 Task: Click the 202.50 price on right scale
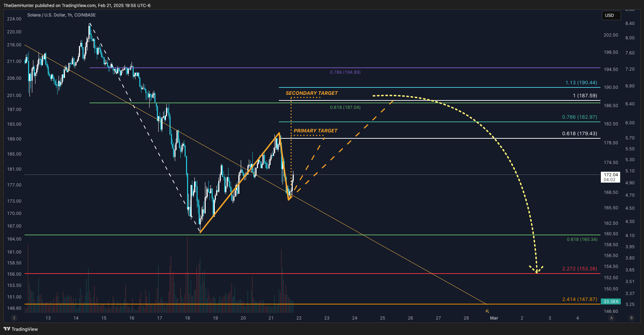(611, 35)
